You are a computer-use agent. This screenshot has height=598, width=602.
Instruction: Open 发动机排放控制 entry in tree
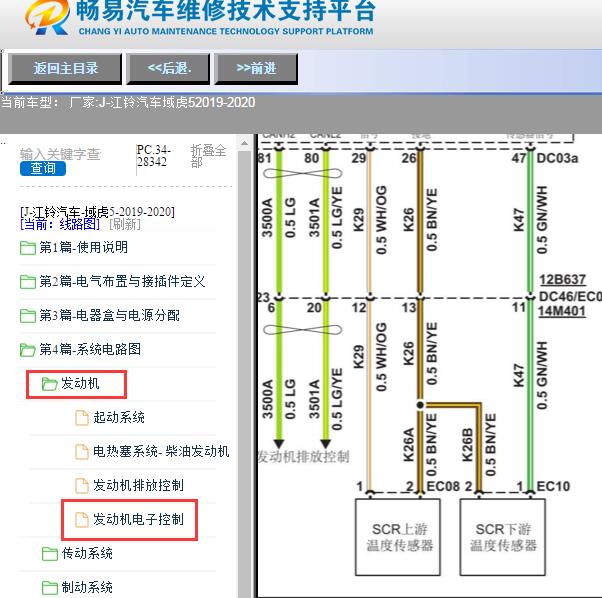tap(139, 485)
